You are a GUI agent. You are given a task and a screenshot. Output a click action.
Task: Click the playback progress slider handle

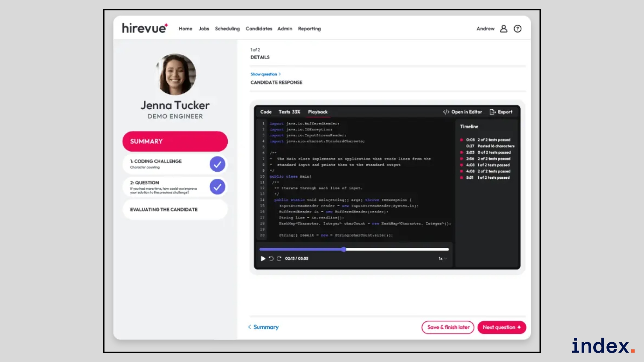tap(343, 249)
